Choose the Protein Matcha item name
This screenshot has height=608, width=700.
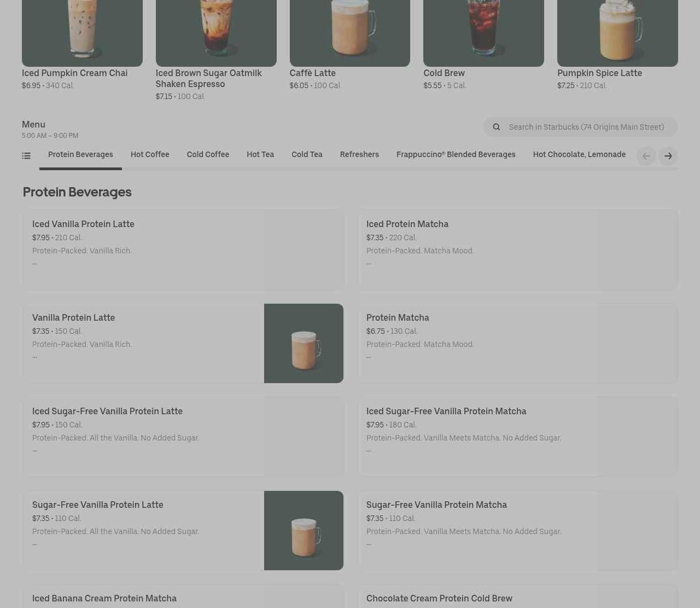click(x=398, y=318)
